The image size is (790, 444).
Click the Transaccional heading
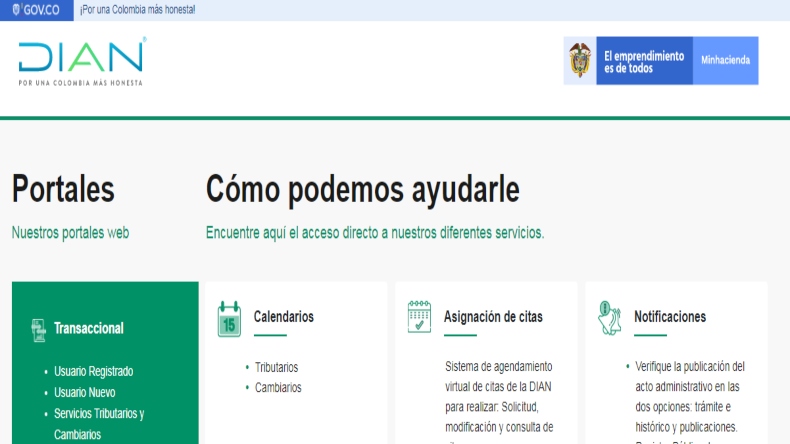(89, 328)
